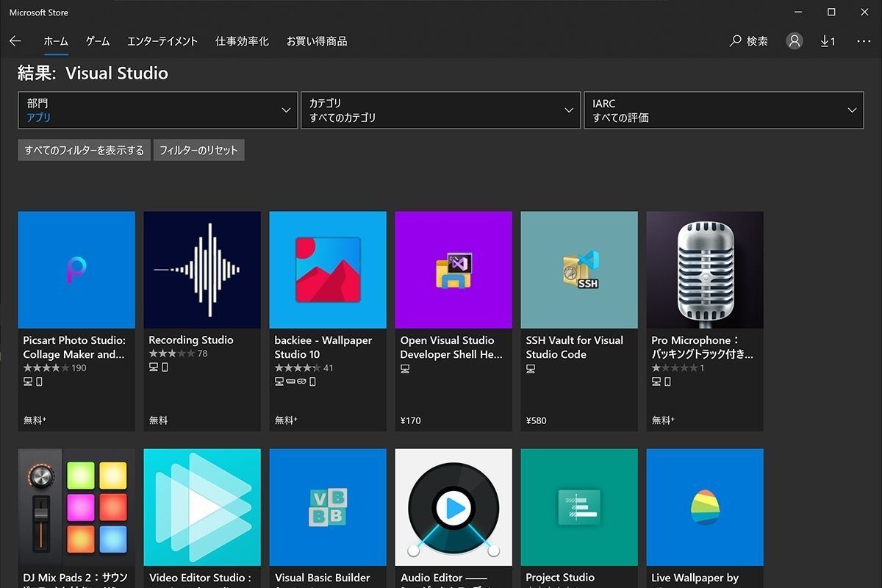This screenshot has width=882, height=588.
Task: Click すべてのフィルターを表示する button
Action: point(85,150)
